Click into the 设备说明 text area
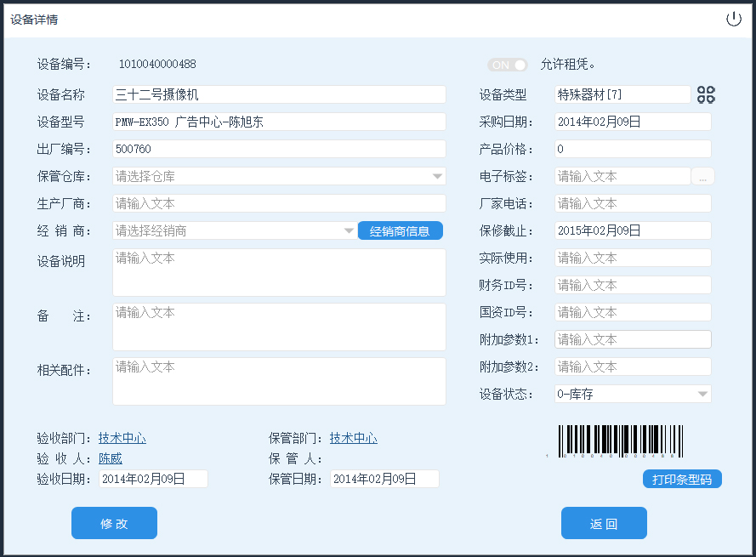 [279, 272]
